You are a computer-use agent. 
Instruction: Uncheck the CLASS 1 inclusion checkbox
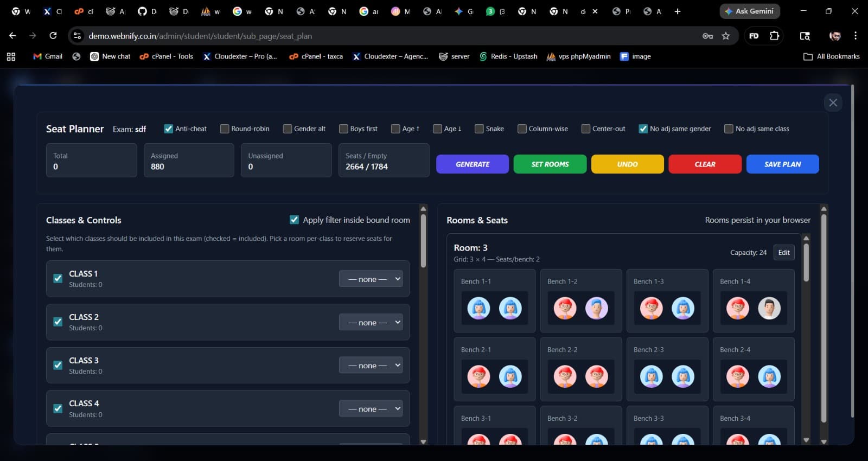pos(58,278)
